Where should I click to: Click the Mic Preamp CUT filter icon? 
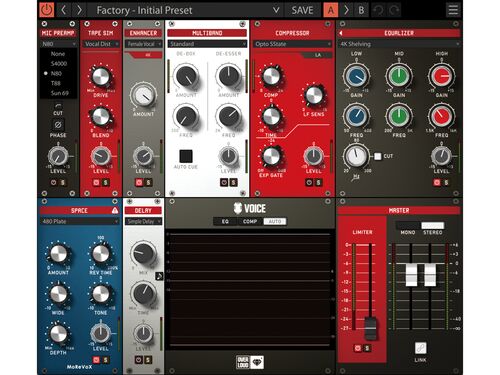point(58,106)
